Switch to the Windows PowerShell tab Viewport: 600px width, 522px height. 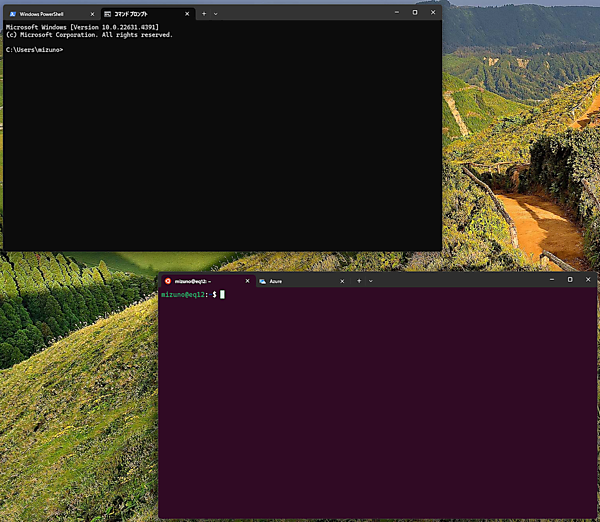[42, 14]
